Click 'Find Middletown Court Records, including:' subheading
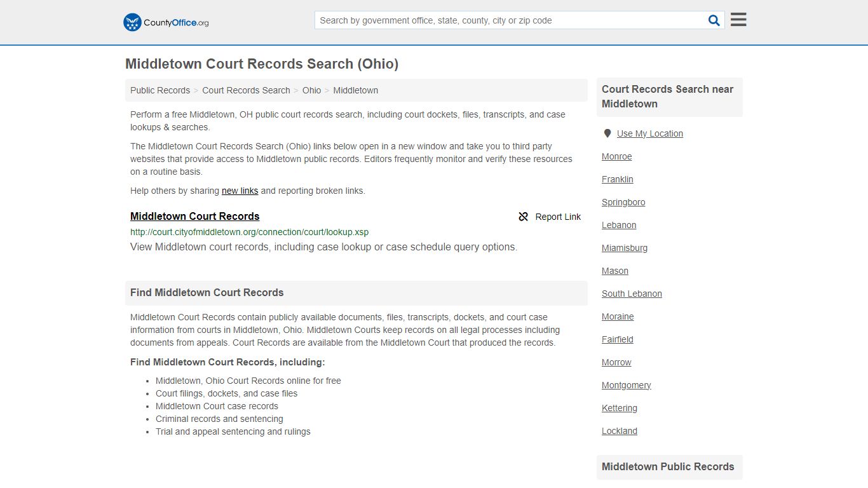Image resolution: width=868 pixels, height=488 pixels. click(x=227, y=362)
